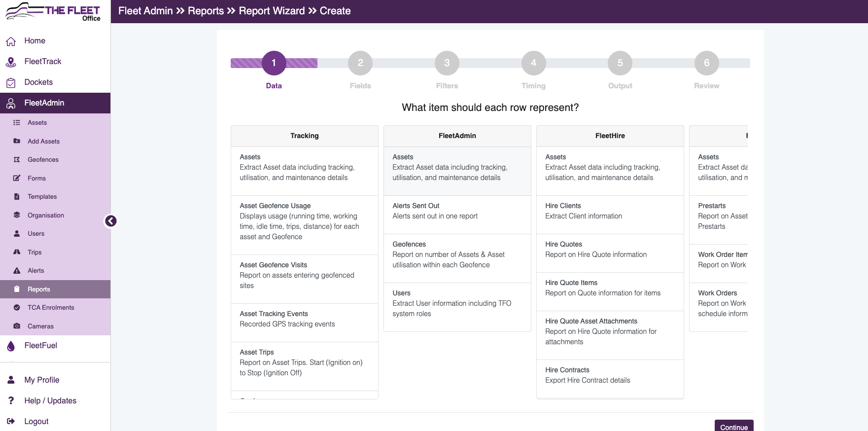Click the My Profile user icon
The height and width of the screenshot is (431, 868).
11,380
